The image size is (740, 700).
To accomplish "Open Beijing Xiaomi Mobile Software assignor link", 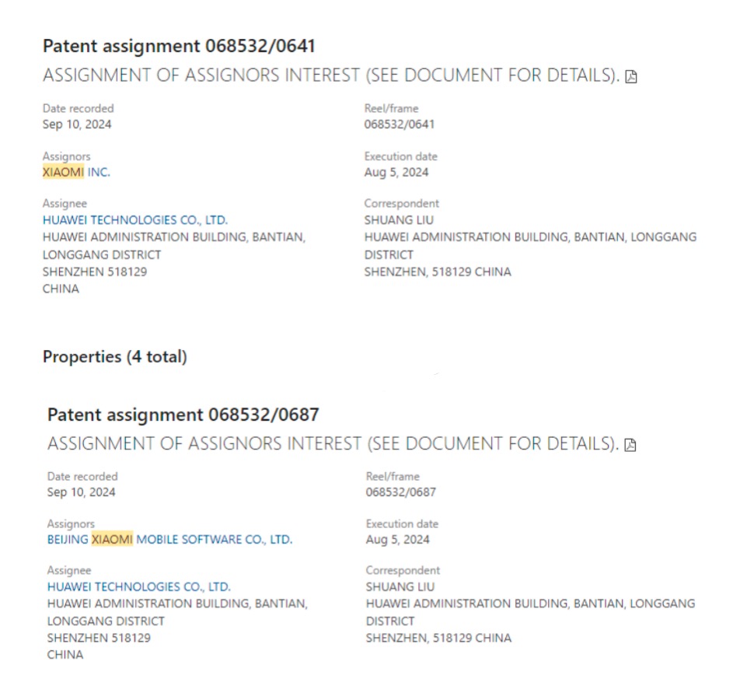I will 169,540.
